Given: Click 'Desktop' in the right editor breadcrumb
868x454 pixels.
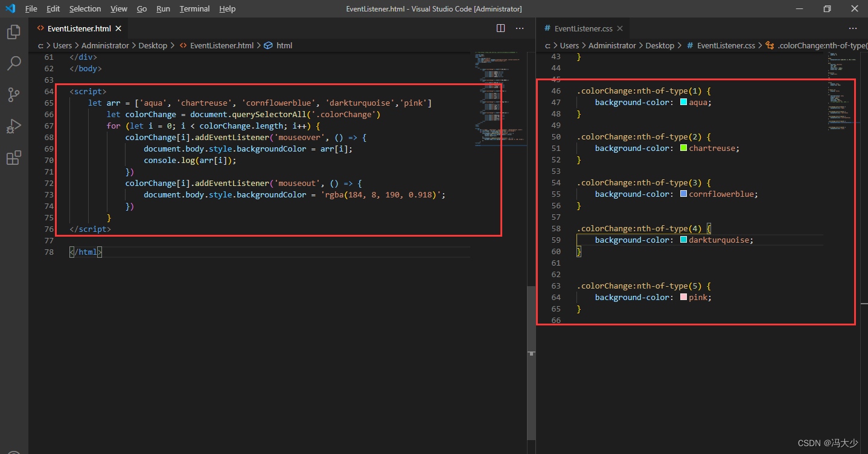Looking at the screenshot, I should click(660, 45).
